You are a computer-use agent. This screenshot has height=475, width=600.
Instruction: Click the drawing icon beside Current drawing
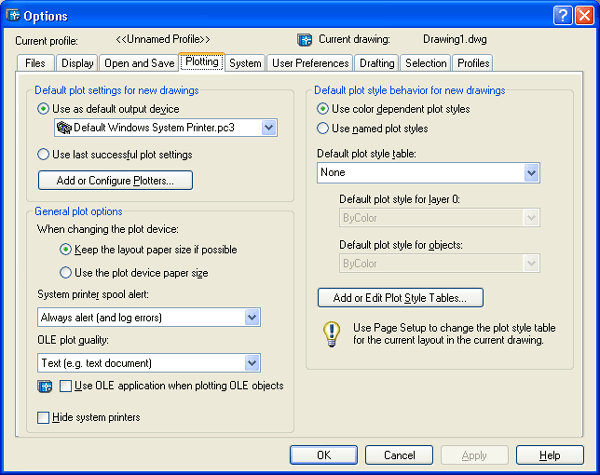tap(305, 40)
